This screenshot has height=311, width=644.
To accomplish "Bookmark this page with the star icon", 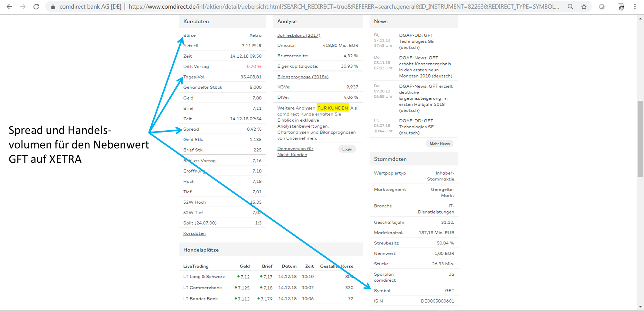I will 584,7.
